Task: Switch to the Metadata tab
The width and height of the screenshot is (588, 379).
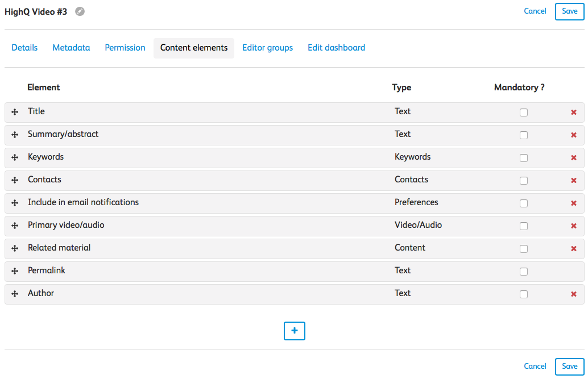Action: click(x=71, y=48)
